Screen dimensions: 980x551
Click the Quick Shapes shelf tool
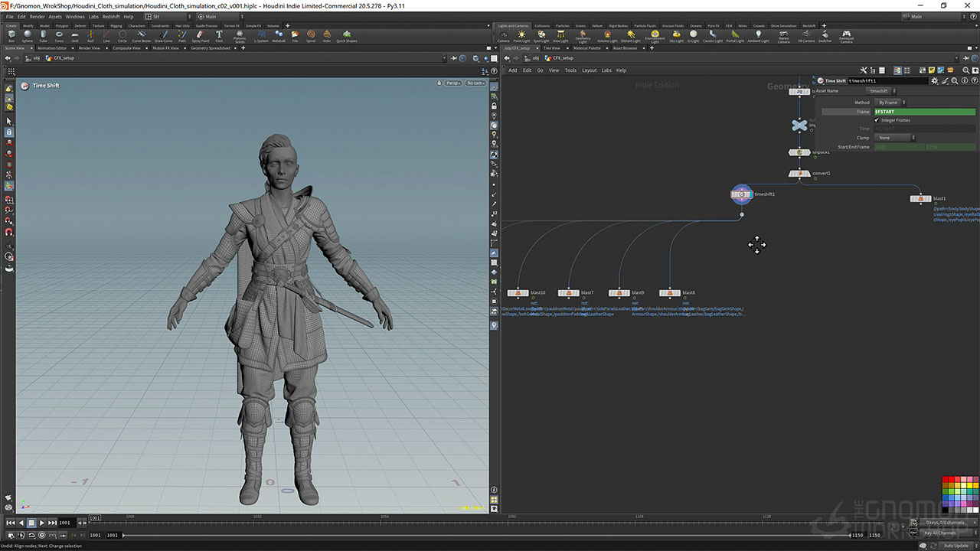[x=346, y=36]
